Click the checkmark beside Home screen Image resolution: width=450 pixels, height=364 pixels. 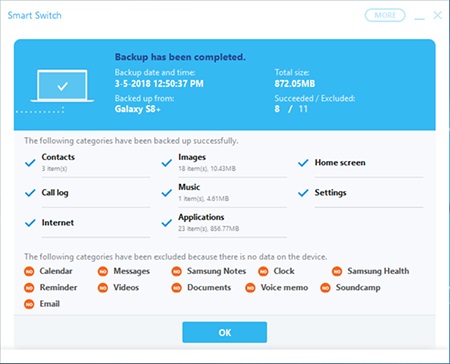[x=303, y=163]
